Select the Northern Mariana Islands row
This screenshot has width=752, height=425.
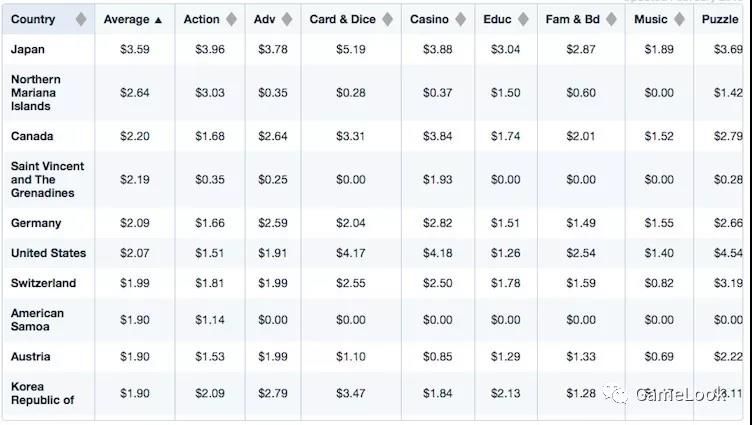point(373,93)
